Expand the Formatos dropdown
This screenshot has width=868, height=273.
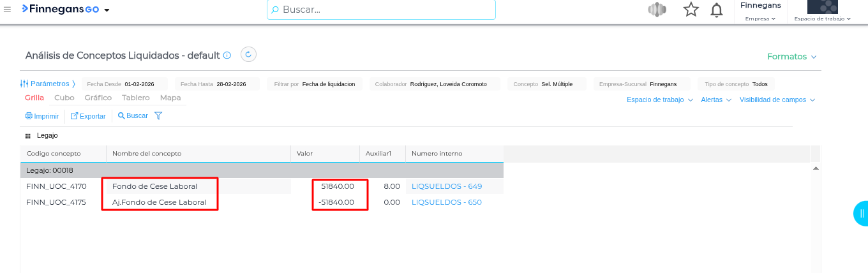pyautogui.click(x=791, y=57)
